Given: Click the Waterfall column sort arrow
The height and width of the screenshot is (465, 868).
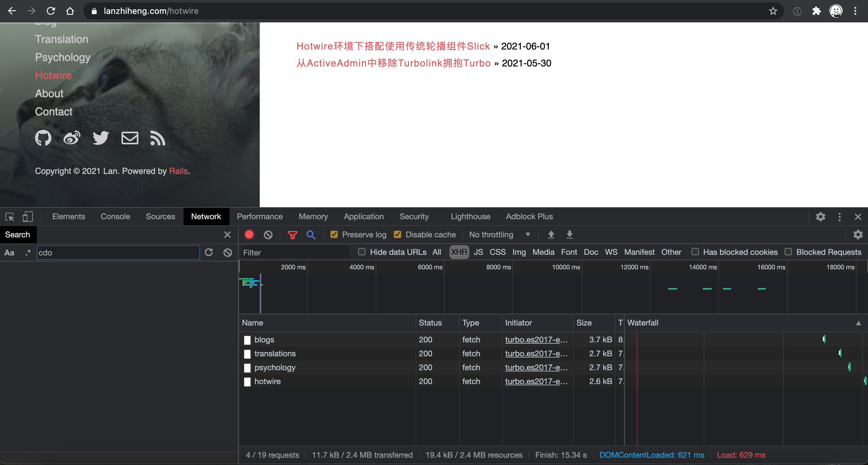Looking at the screenshot, I should tap(858, 323).
